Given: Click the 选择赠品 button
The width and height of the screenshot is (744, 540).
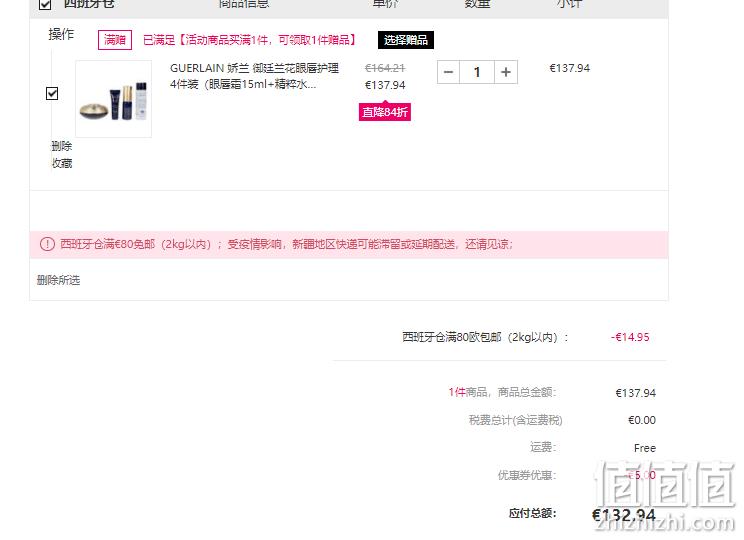Looking at the screenshot, I should [x=406, y=40].
